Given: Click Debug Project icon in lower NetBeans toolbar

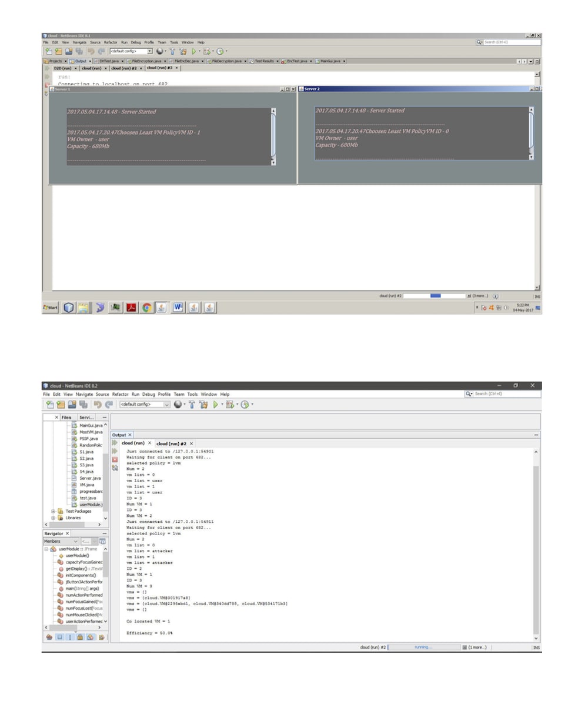Looking at the screenshot, I should click(230, 405).
